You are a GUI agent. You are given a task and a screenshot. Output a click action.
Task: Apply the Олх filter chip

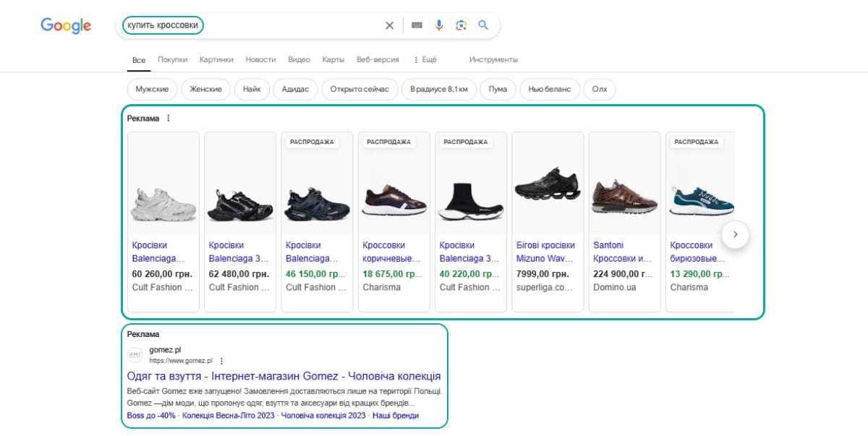click(x=600, y=89)
